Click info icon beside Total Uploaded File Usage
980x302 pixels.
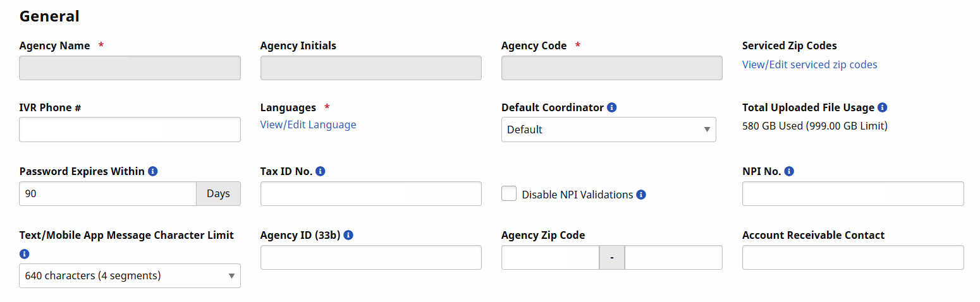click(883, 107)
